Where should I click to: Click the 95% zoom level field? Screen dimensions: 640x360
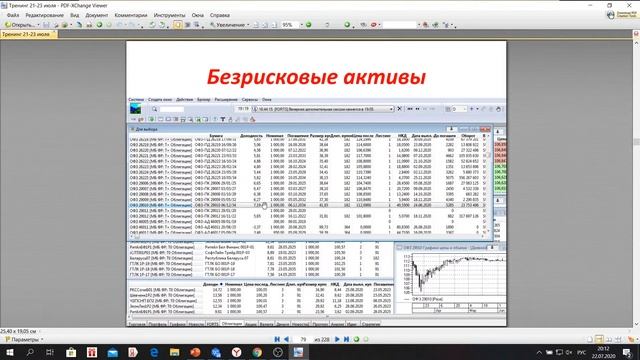click(290, 25)
